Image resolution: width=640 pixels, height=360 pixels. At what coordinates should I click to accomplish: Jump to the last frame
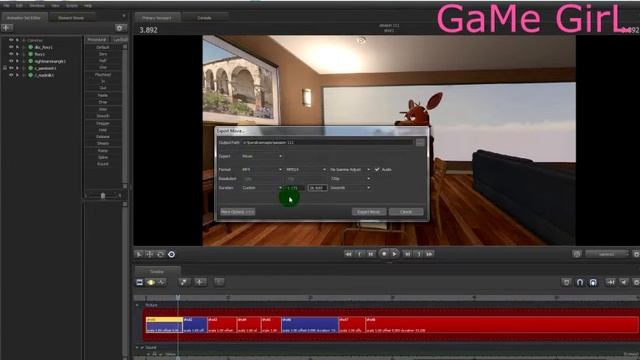pos(429,254)
